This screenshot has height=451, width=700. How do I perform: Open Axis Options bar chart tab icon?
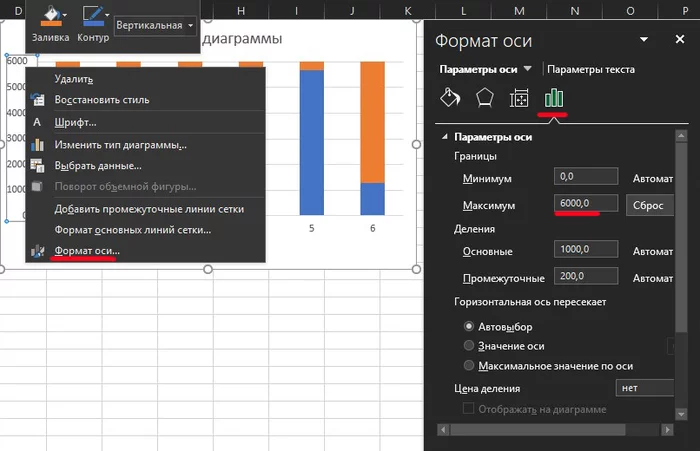point(554,97)
